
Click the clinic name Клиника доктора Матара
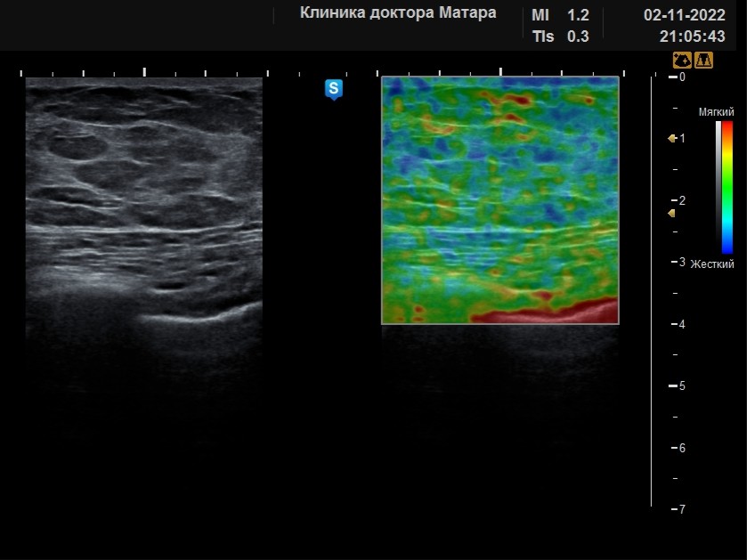tap(398, 12)
